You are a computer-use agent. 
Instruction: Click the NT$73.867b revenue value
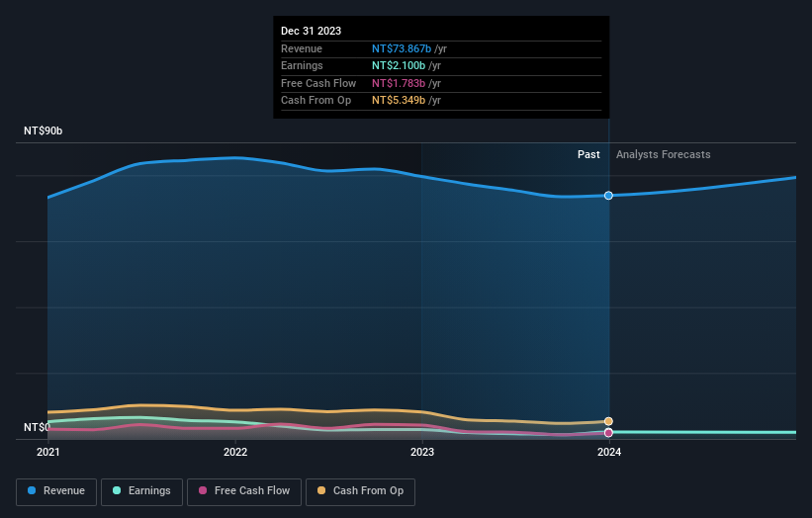(x=402, y=48)
